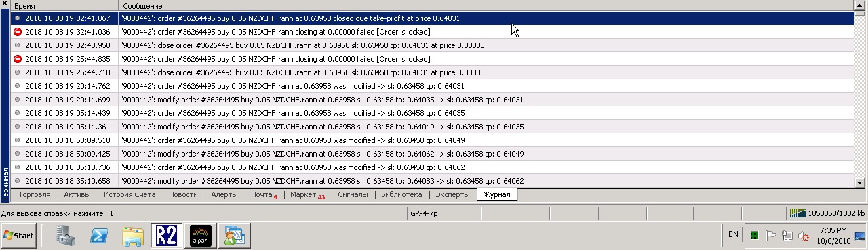Open the Библиотека tab
The height and width of the screenshot is (250, 868).
401,194
